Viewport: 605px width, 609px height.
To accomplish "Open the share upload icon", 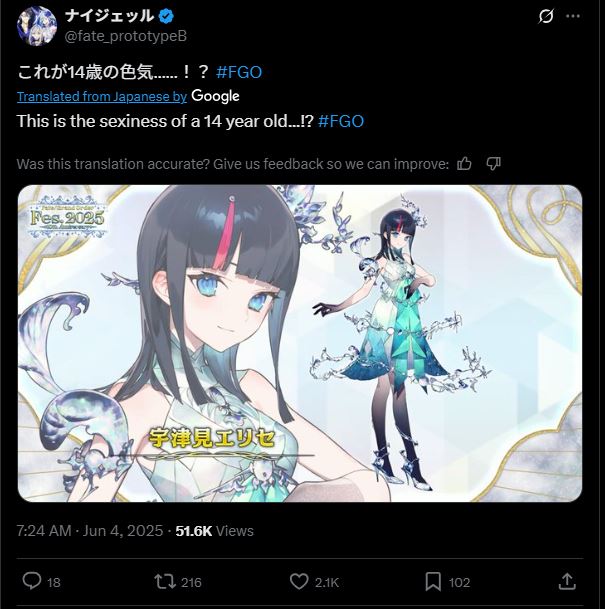I will click(x=567, y=581).
